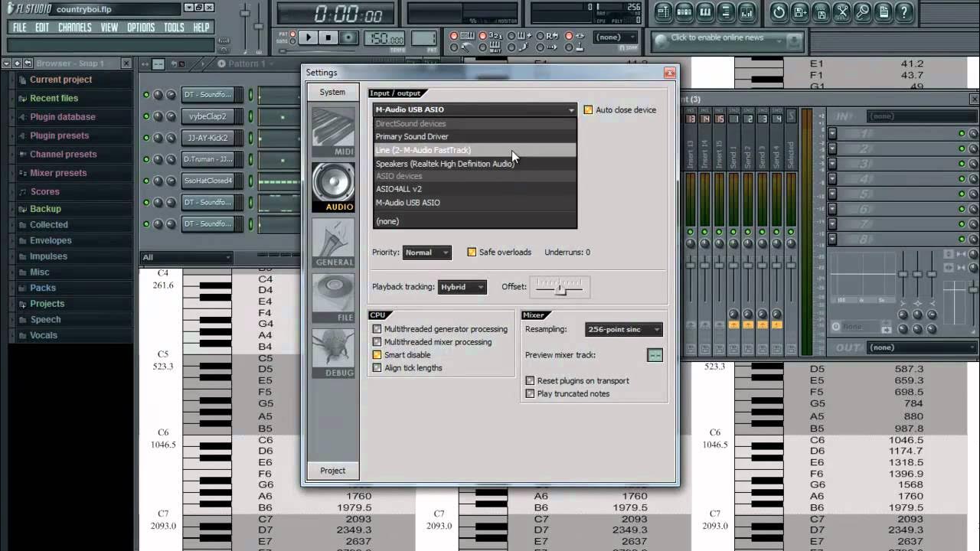Open the audio editor scissors icon
The width and height of the screenshot is (980, 551).
point(841,11)
